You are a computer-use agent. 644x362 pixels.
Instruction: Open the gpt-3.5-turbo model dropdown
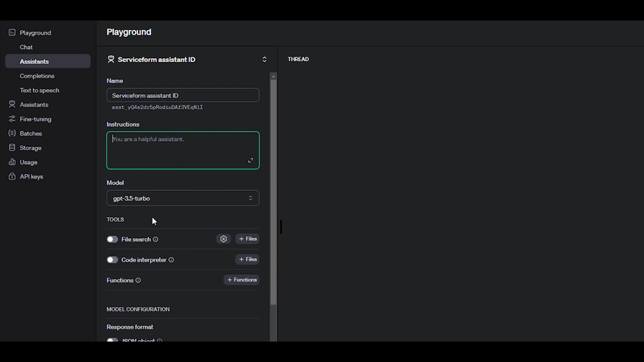tap(183, 198)
